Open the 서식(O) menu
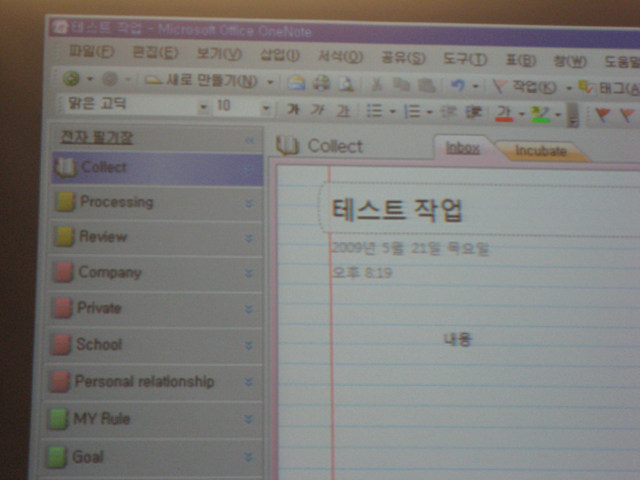Screen dimensions: 640x480 340,56
